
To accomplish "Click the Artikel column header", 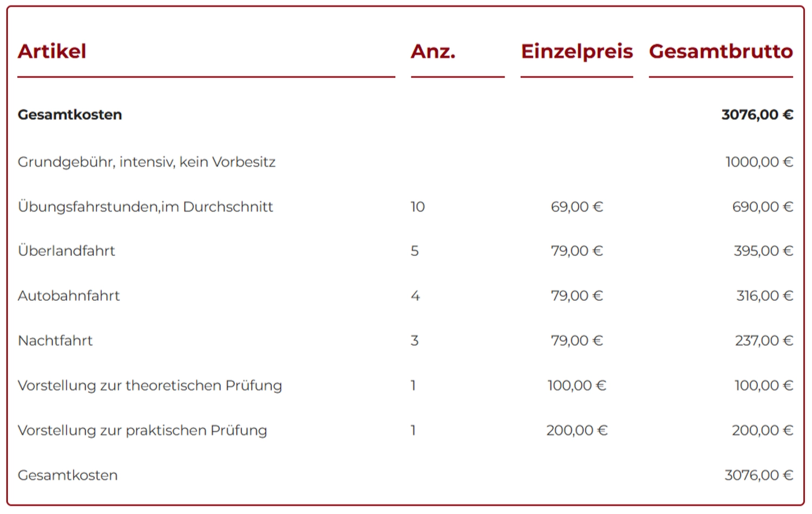I will point(52,51).
